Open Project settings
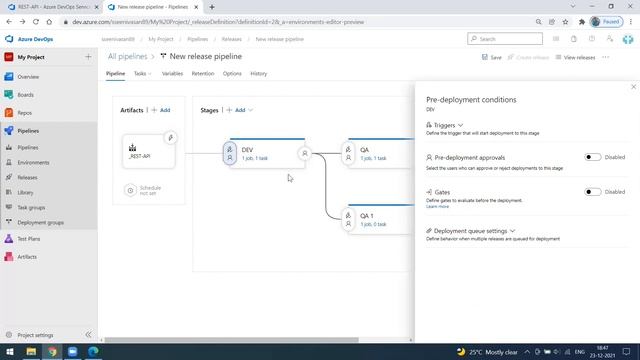The image size is (640, 360). [x=35, y=335]
